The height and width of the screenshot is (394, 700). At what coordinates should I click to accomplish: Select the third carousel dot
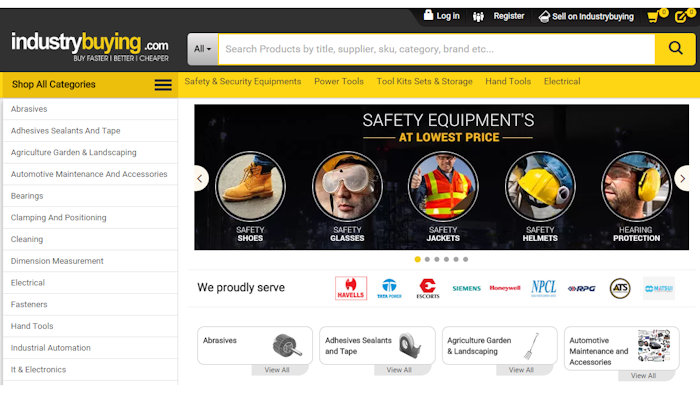(437, 259)
